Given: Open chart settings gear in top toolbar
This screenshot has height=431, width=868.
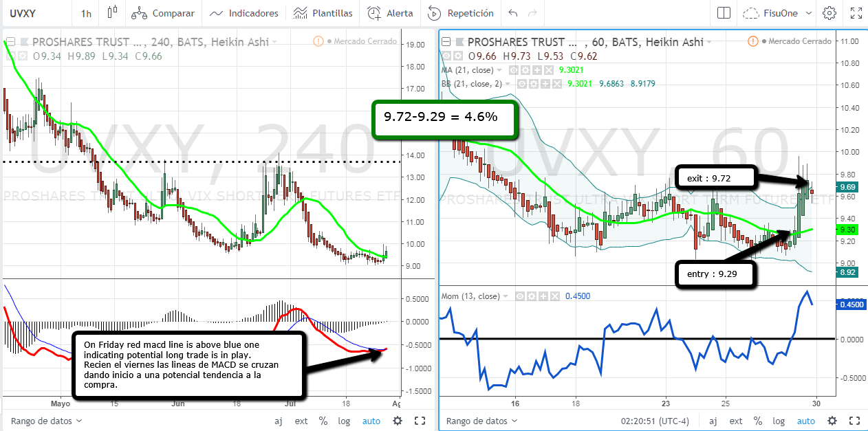Looking at the screenshot, I should 829,13.
